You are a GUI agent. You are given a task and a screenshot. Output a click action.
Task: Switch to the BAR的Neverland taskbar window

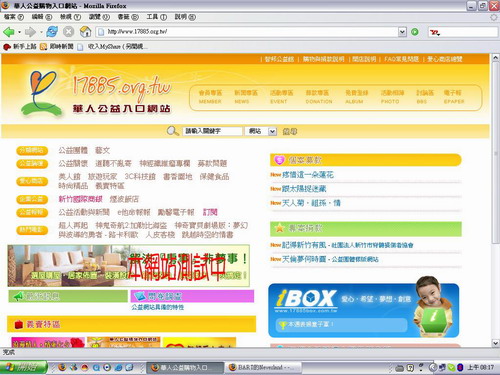(x=264, y=368)
